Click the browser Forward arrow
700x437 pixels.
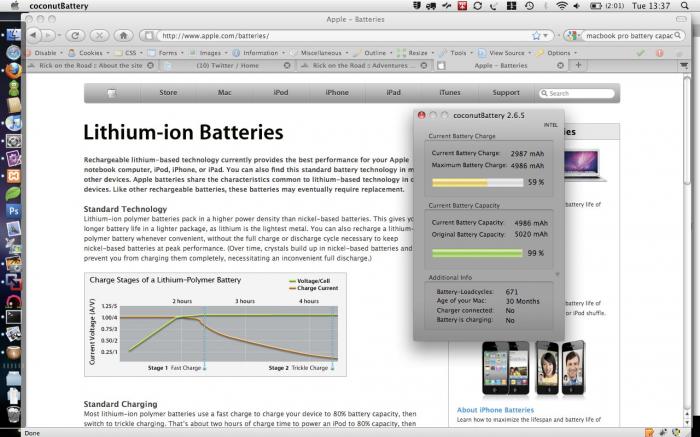(x=48, y=35)
